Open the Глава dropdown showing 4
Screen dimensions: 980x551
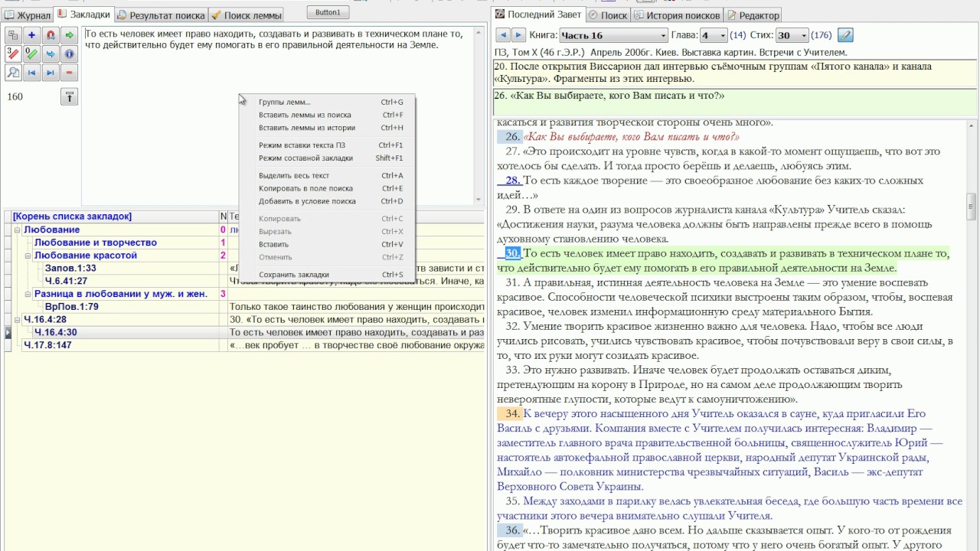pos(714,35)
